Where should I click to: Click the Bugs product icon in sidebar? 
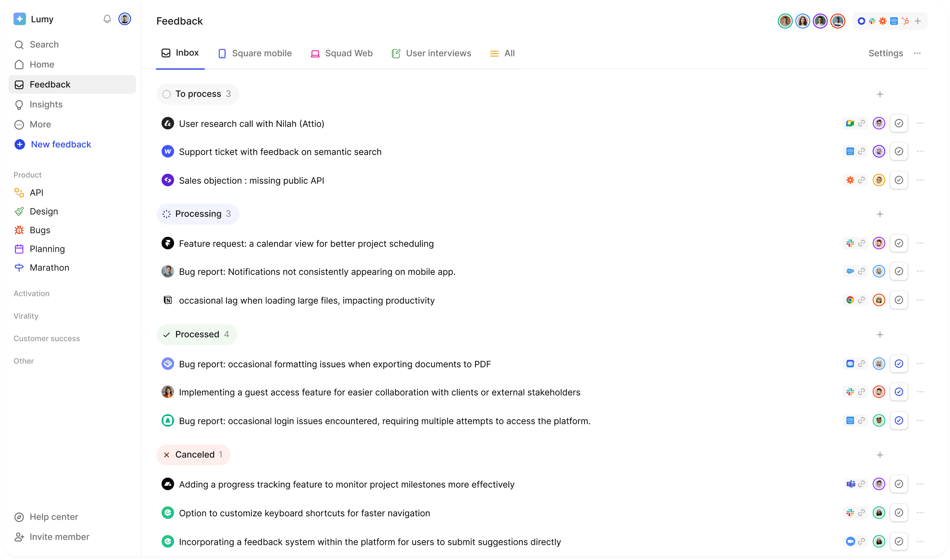pyautogui.click(x=19, y=230)
